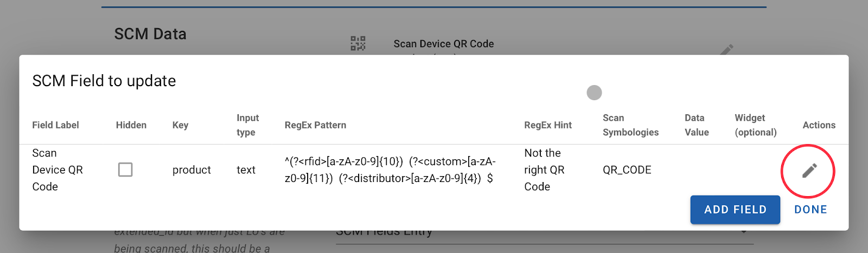Tick the Hidden checkbox for Scan Device QR Code
868x253 pixels.
125,170
